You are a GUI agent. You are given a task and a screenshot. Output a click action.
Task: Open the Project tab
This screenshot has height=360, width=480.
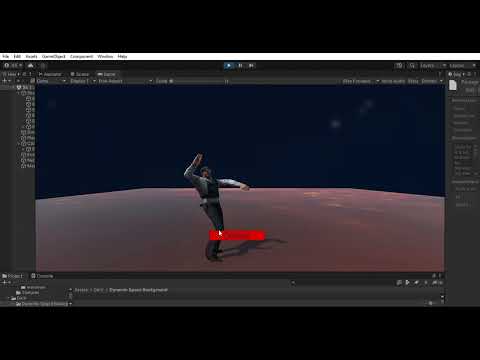(13, 276)
